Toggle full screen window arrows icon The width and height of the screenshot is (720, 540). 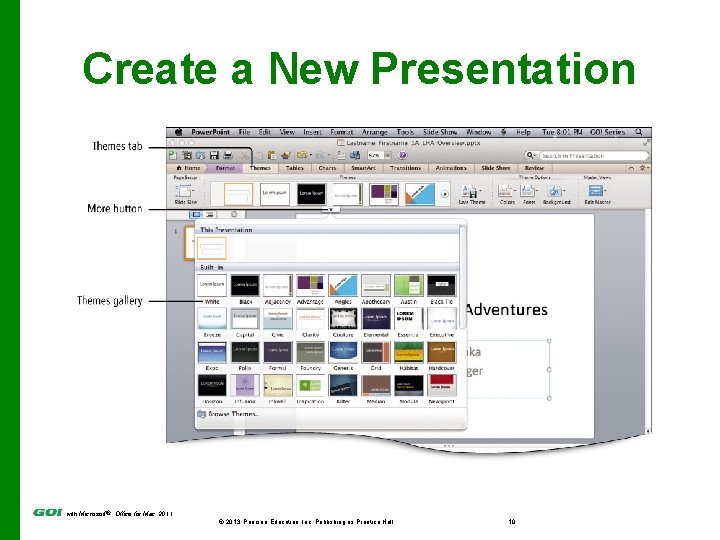[x=647, y=143]
